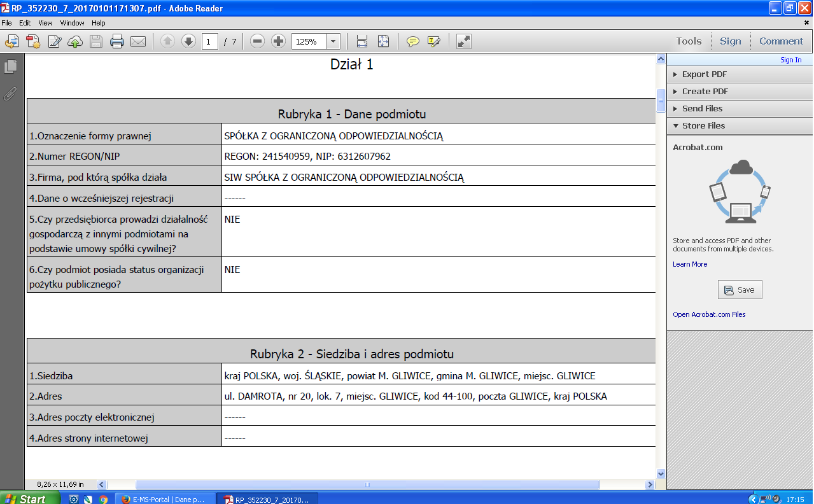
Task: Select the highlight text tool
Action: [434, 42]
